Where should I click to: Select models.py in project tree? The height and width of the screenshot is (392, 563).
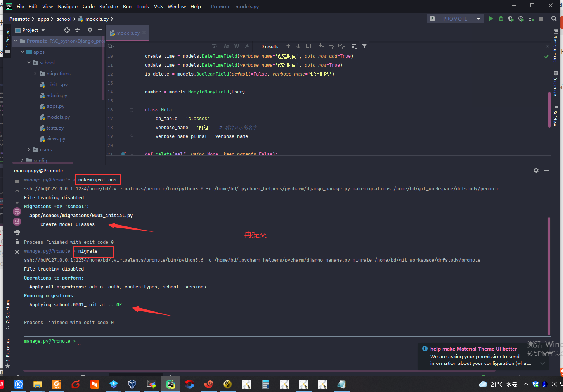55,117
